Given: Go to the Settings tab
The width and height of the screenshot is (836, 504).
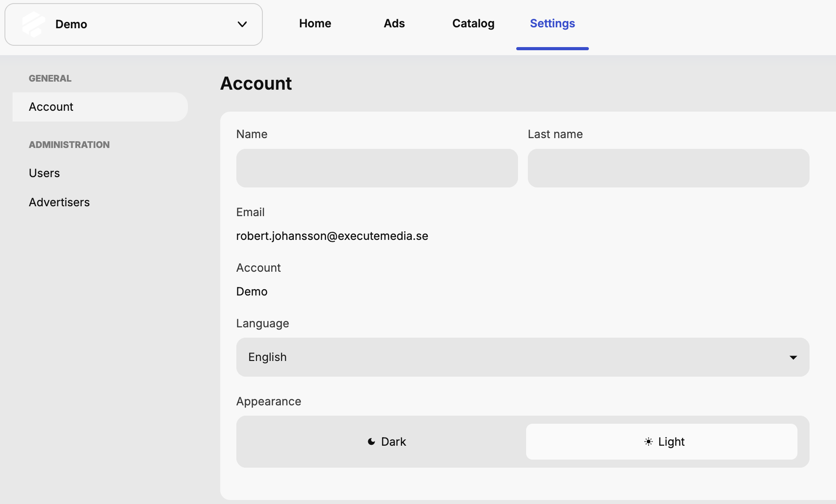Looking at the screenshot, I should click(552, 23).
